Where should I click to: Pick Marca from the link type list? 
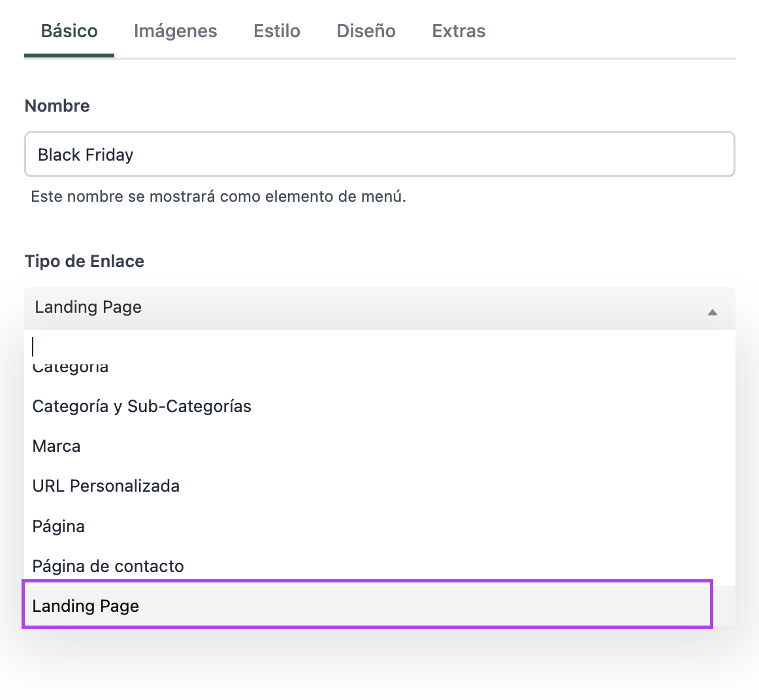pyautogui.click(x=57, y=447)
